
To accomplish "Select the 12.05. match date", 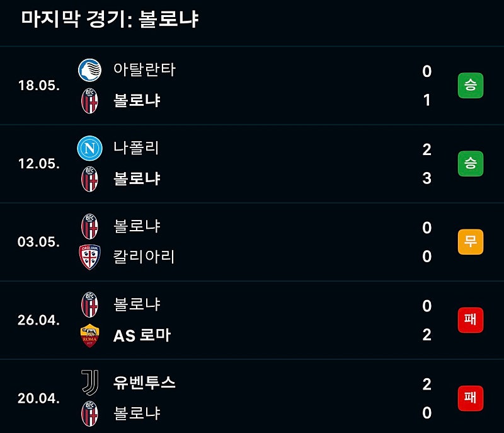I will point(39,164).
